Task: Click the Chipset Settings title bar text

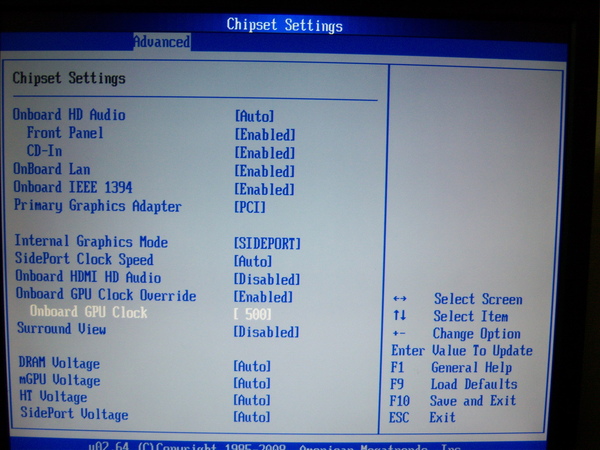Action: (x=284, y=25)
